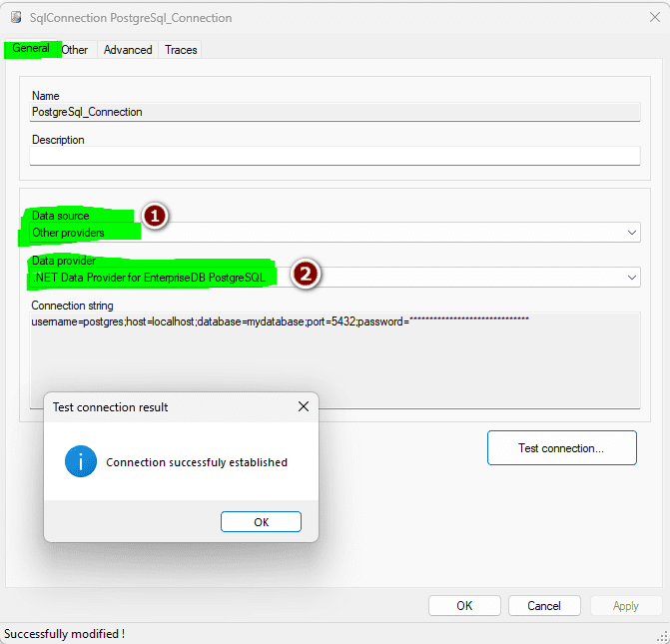The image size is (670, 644).
Task: Click the 'Data source' label
Action: coord(61,216)
